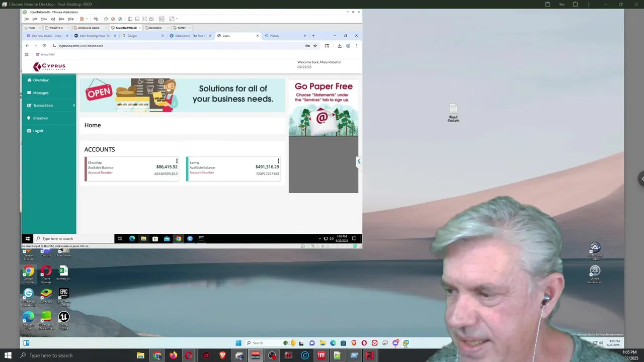This screenshot has width=644, height=362.
Task: Open Chrome three-dot menu
Action: pos(356,46)
